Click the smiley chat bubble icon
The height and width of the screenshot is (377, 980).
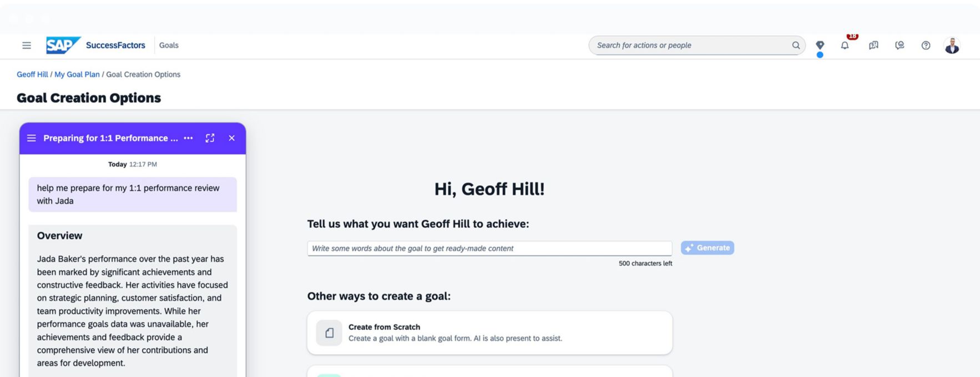click(900, 45)
